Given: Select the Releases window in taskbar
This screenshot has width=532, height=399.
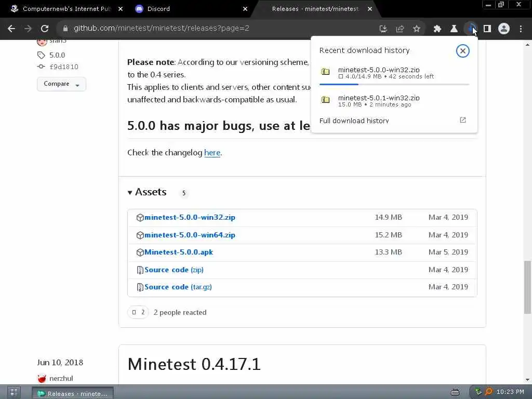Looking at the screenshot, I should [x=73, y=394].
